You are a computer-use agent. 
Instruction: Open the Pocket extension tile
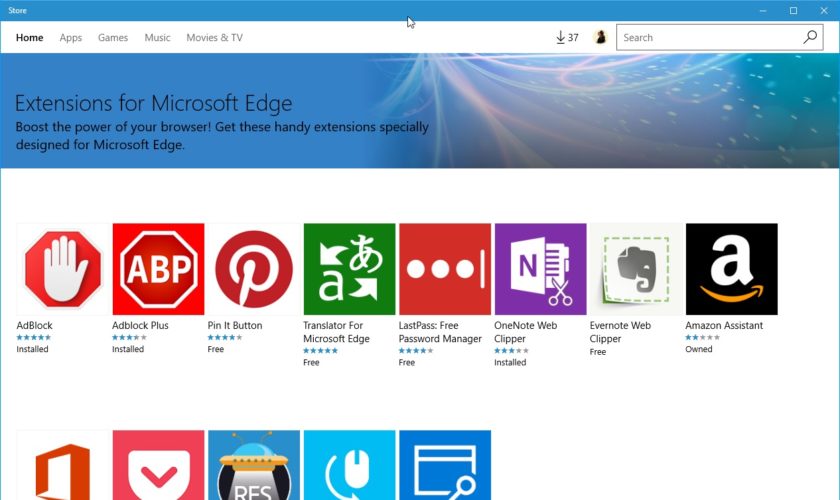point(158,465)
